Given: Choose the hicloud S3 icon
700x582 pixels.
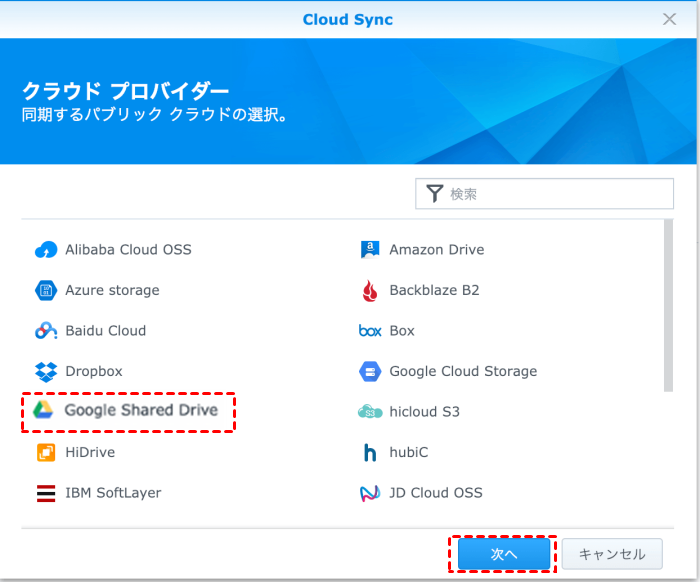Looking at the screenshot, I should click(370, 412).
